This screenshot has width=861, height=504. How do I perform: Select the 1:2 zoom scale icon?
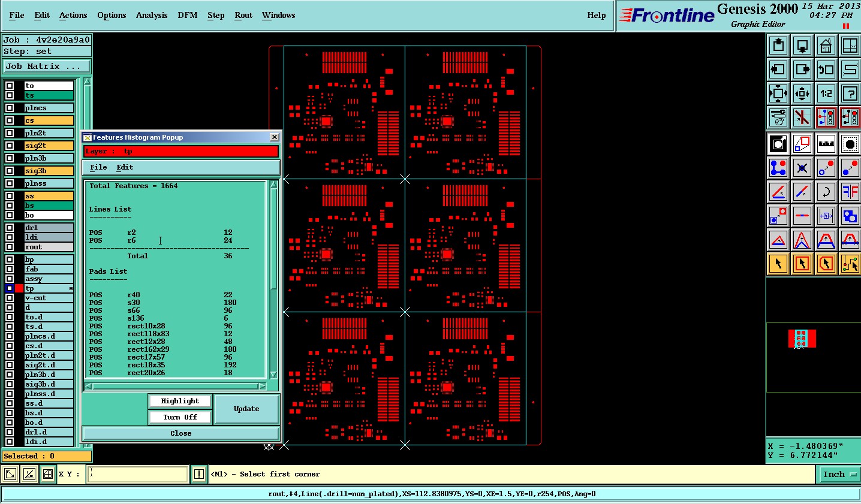pos(826,93)
